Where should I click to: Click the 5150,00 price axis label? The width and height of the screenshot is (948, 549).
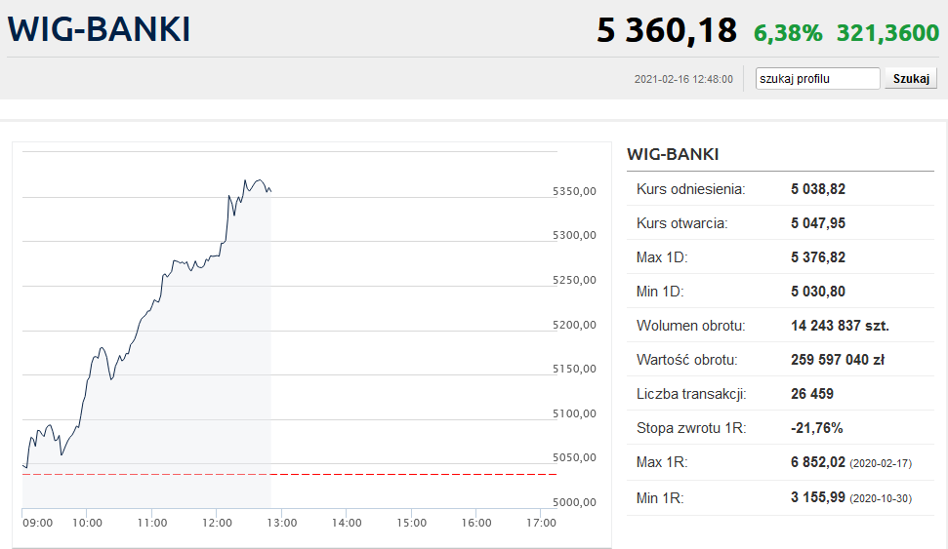click(x=574, y=369)
